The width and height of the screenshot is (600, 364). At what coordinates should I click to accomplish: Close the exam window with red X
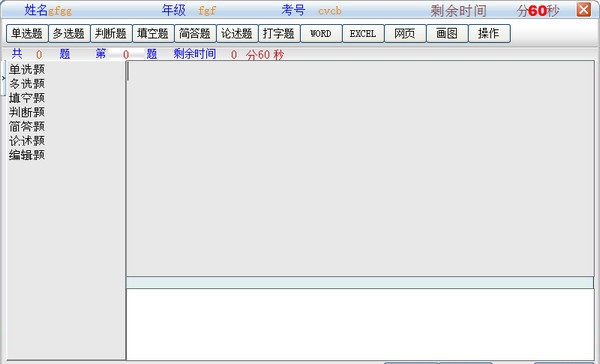tap(584, 10)
